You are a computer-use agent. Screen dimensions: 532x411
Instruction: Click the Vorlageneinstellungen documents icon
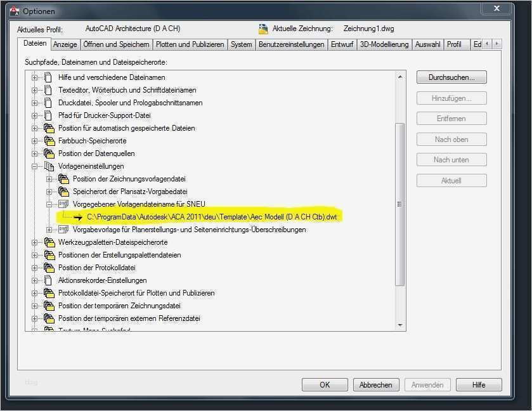[x=49, y=166]
